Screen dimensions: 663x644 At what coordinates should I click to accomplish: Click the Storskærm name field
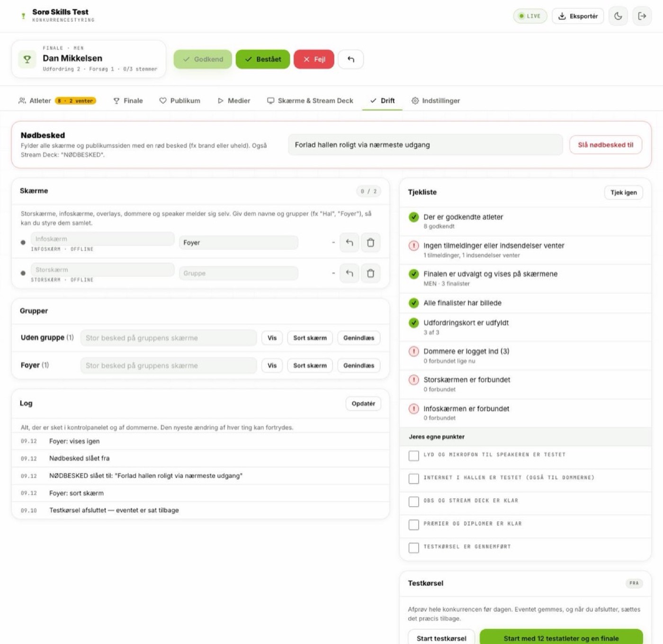103,270
